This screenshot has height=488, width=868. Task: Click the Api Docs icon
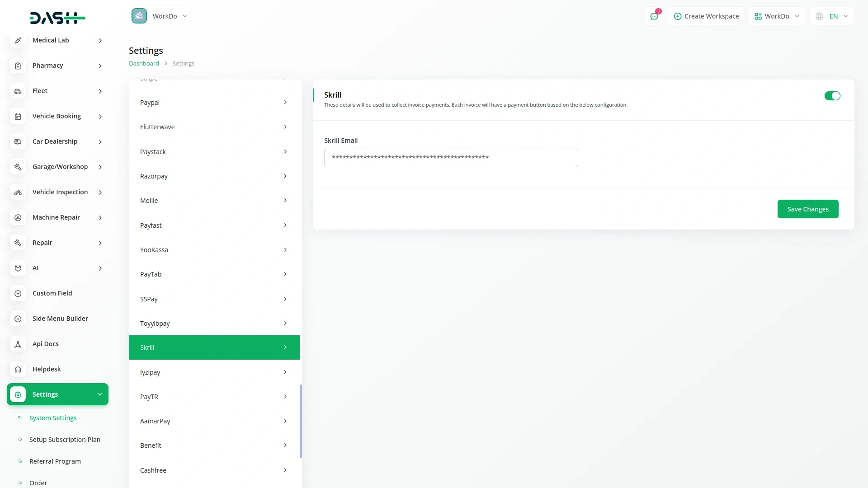pyautogui.click(x=18, y=344)
